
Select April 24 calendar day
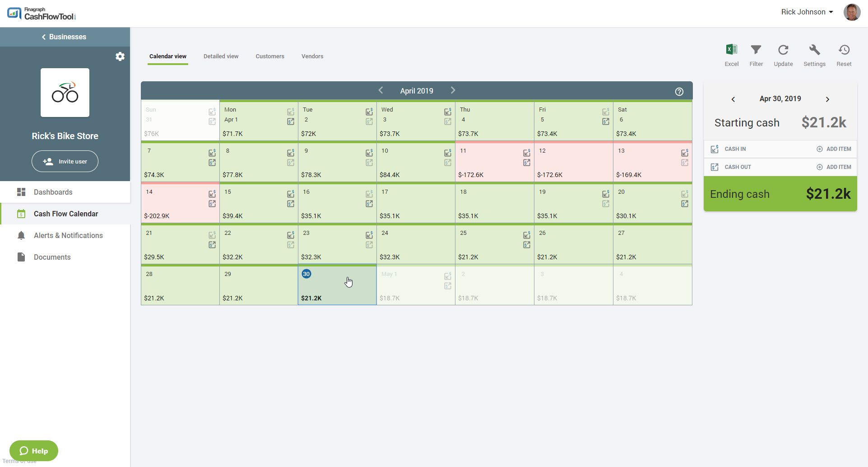pos(416,244)
